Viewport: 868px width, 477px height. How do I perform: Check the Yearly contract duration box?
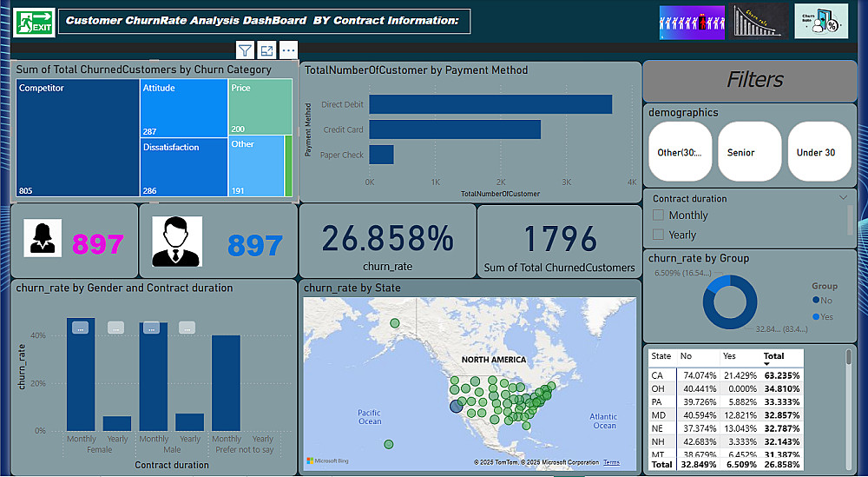(x=658, y=235)
